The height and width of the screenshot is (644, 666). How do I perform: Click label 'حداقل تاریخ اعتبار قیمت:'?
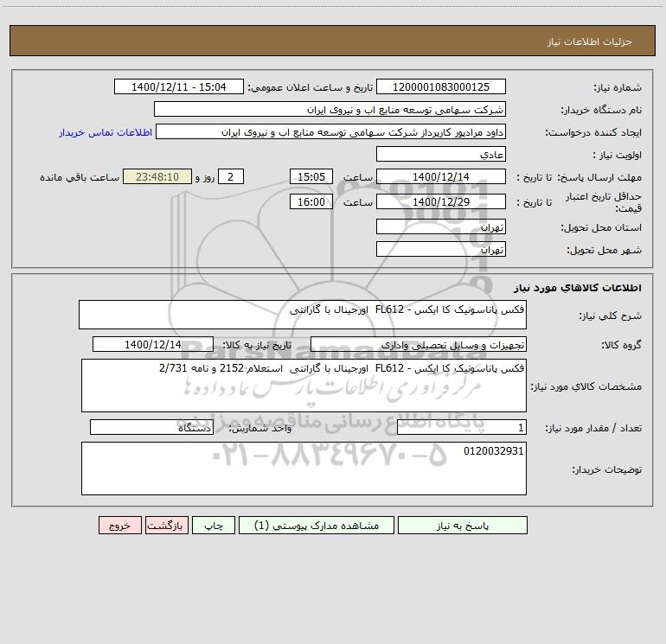tap(604, 202)
